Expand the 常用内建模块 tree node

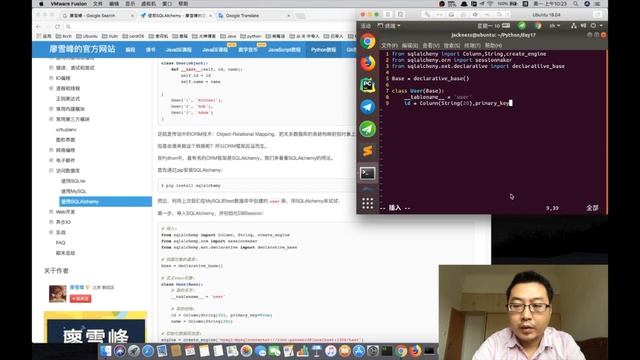pos(51,109)
